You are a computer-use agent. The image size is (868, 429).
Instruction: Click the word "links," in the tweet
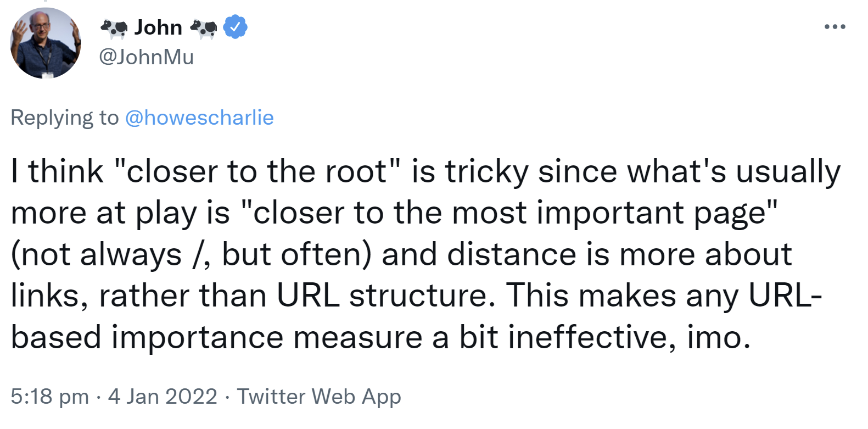49,296
